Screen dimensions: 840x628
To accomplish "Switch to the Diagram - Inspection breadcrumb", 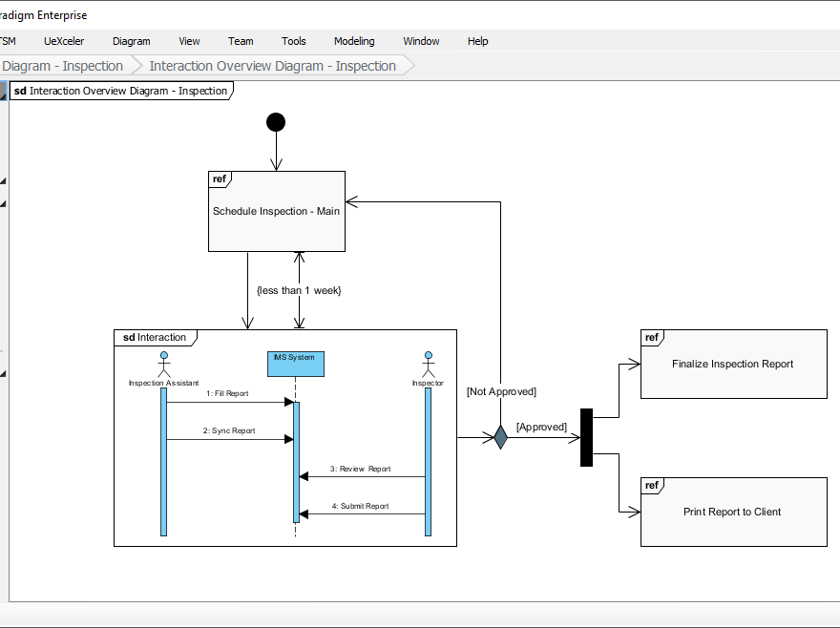I will 62,65.
